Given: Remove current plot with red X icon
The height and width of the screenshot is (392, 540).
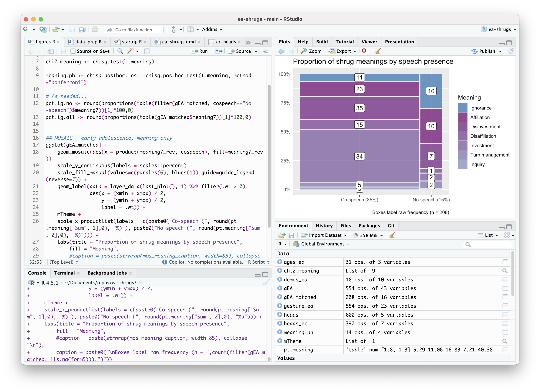Looking at the screenshot, I should point(364,51).
